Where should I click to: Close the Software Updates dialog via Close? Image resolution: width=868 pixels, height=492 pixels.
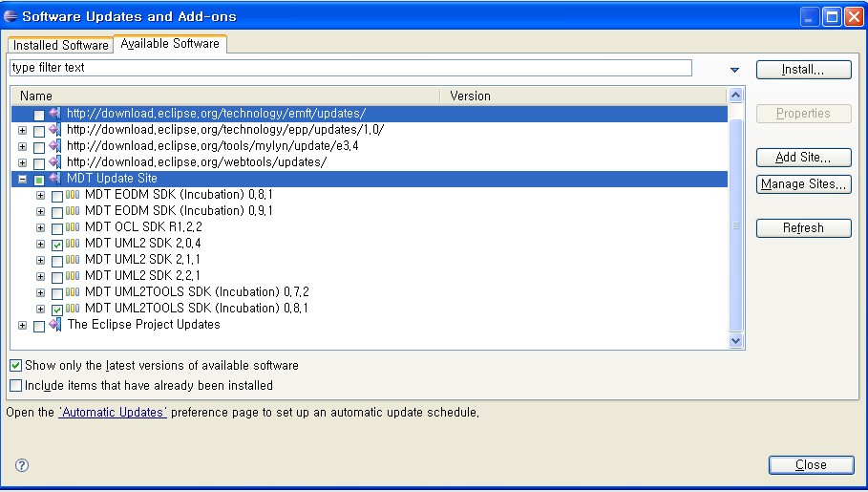click(811, 465)
